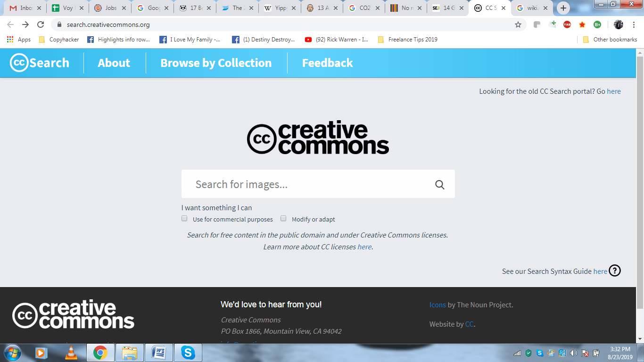Screen dimensions: 644x362
Task: Open 'Highlights info row' Facebook bookmark
Action: coord(119,40)
